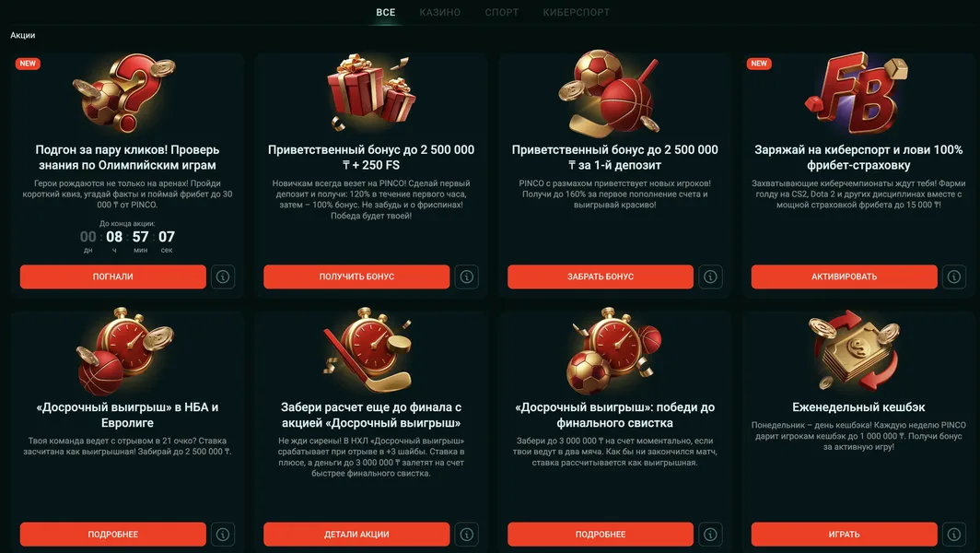Open info icon for Olympic quiz promo

click(223, 276)
